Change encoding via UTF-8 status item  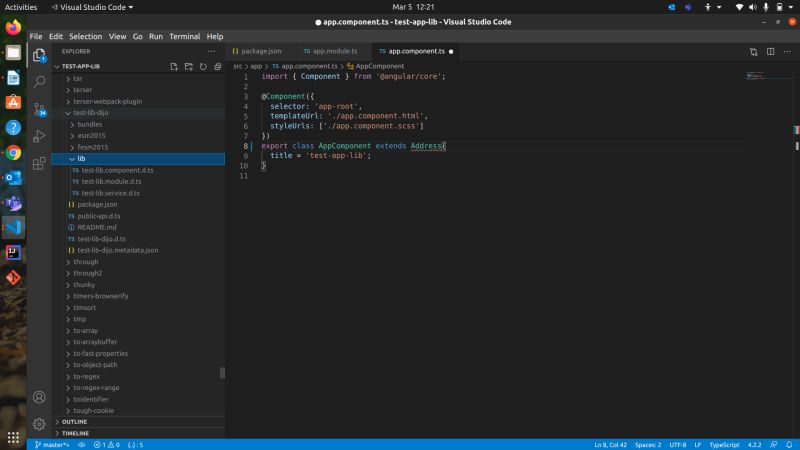coord(678,445)
